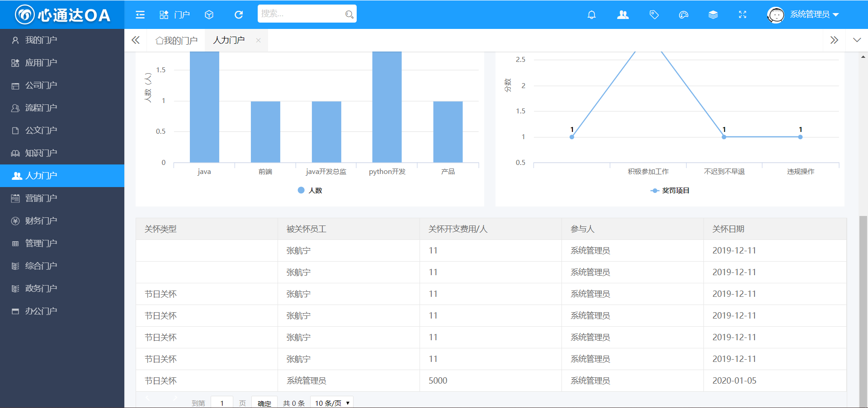The width and height of the screenshot is (868, 408).
Task: Click the 确定 pagination button
Action: click(264, 403)
